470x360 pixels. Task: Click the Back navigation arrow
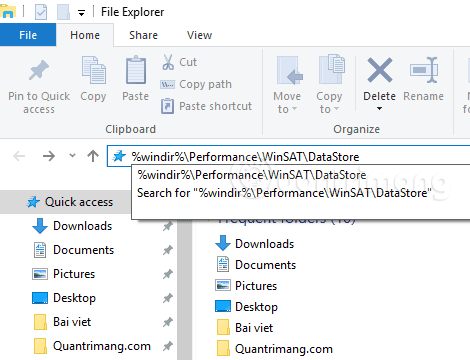point(19,156)
